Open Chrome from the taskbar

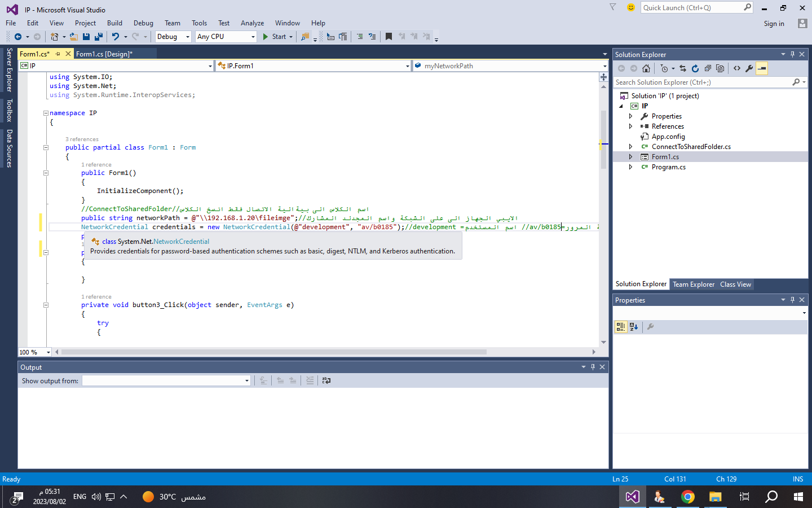coord(687,497)
